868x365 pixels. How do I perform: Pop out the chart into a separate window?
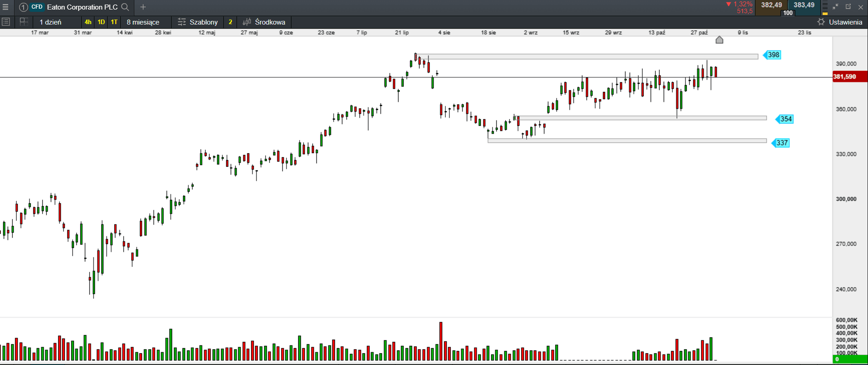(848, 7)
